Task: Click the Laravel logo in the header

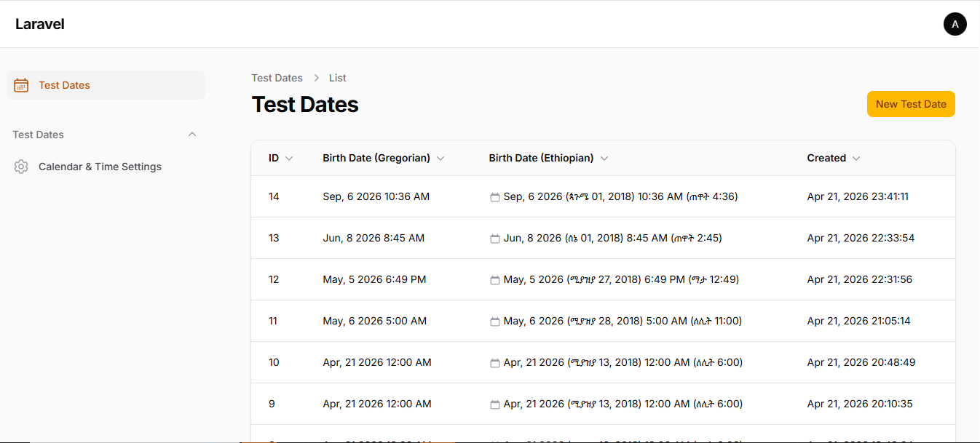Action: [x=39, y=23]
